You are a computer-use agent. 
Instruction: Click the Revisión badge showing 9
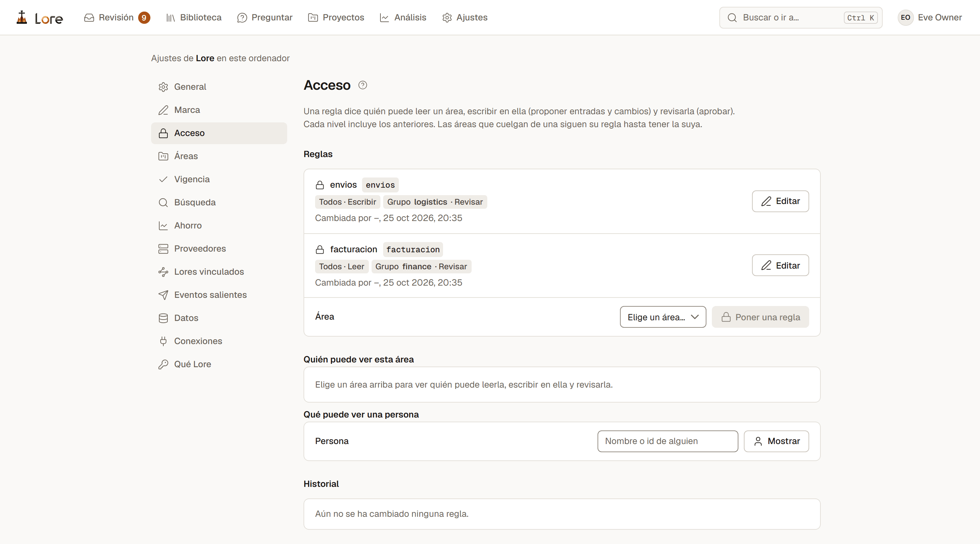[144, 17]
